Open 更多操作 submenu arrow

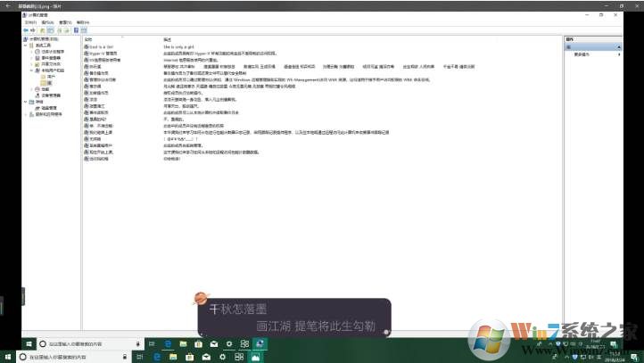619,54
